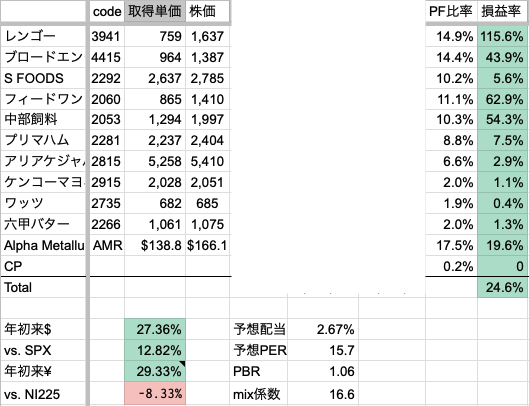The height and width of the screenshot is (406, 529).
Task: Click acquisition price 1,294
Action: coord(155,119)
